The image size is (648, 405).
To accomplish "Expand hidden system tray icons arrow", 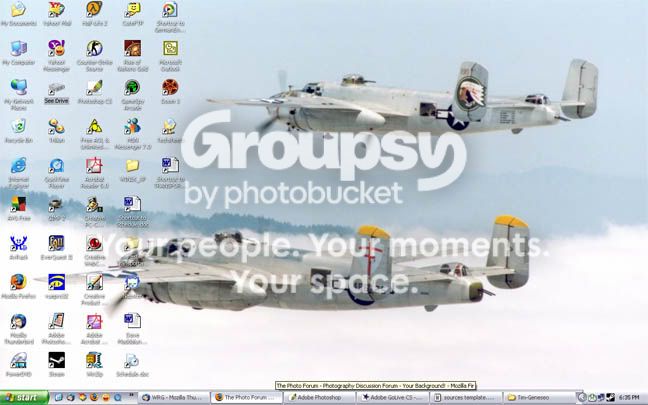I will 582,398.
